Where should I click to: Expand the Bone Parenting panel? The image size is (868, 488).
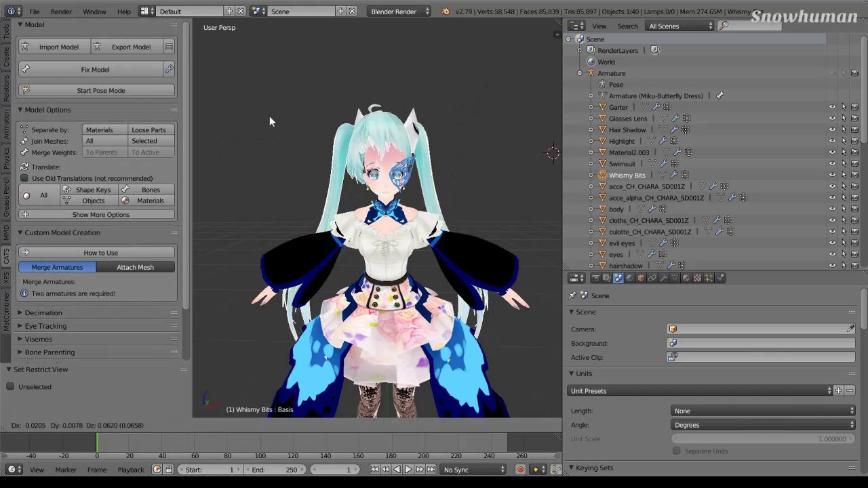point(20,352)
